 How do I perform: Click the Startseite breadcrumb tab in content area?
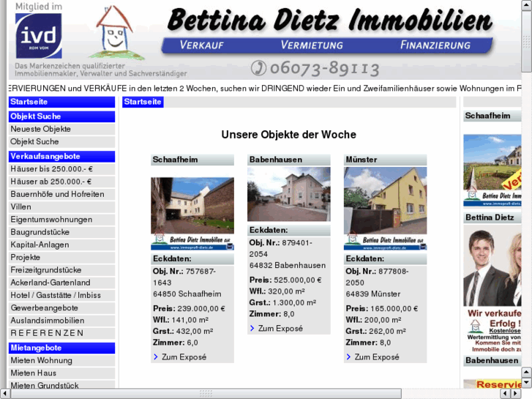click(143, 102)
